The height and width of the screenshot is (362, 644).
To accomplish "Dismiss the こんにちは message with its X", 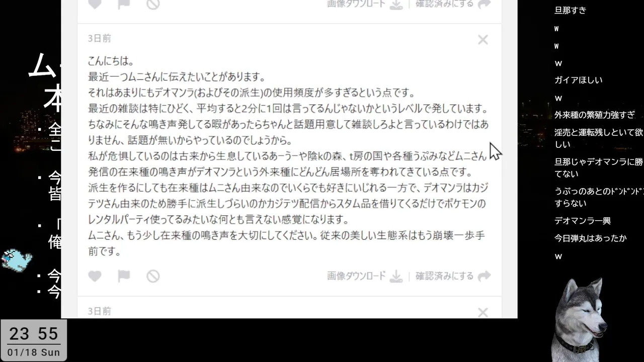I will click(x=483, y=40).
